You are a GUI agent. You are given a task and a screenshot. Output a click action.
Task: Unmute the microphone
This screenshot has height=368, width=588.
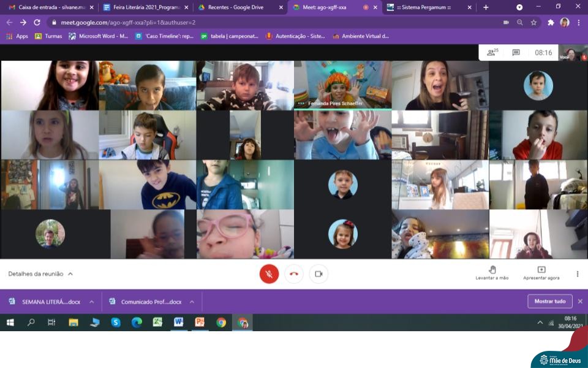[269, 274]
